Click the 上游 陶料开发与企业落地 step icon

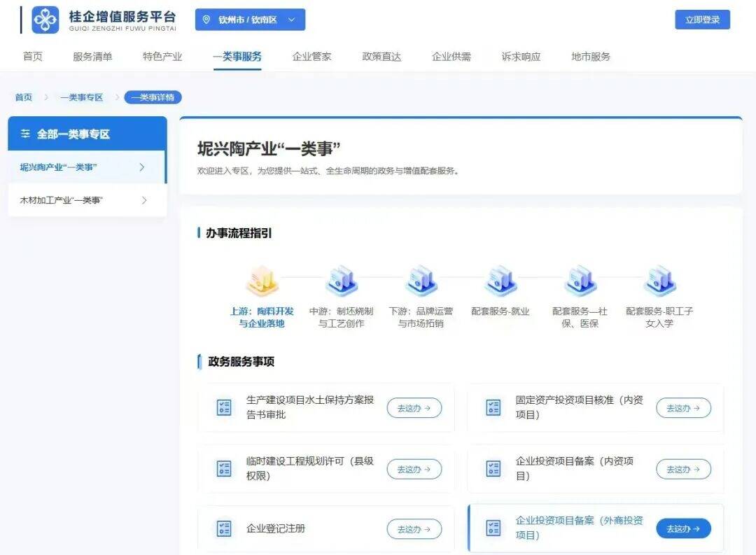point(262,281)
